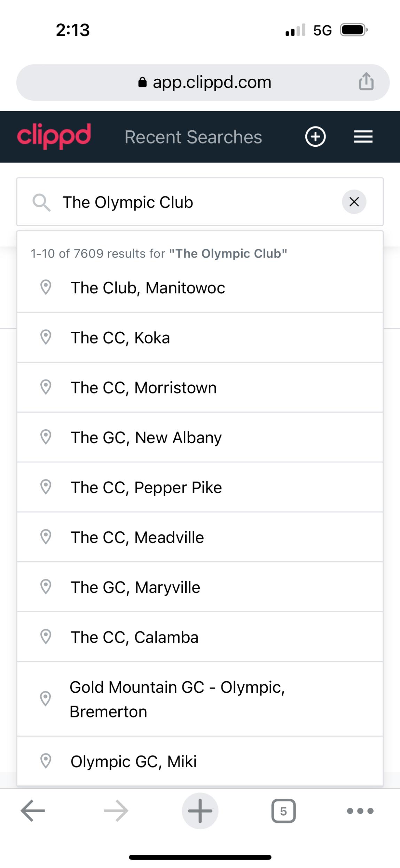Tap the clippd logo
Viewport: 400px width, 868px height.
click(x=54, y=136)
